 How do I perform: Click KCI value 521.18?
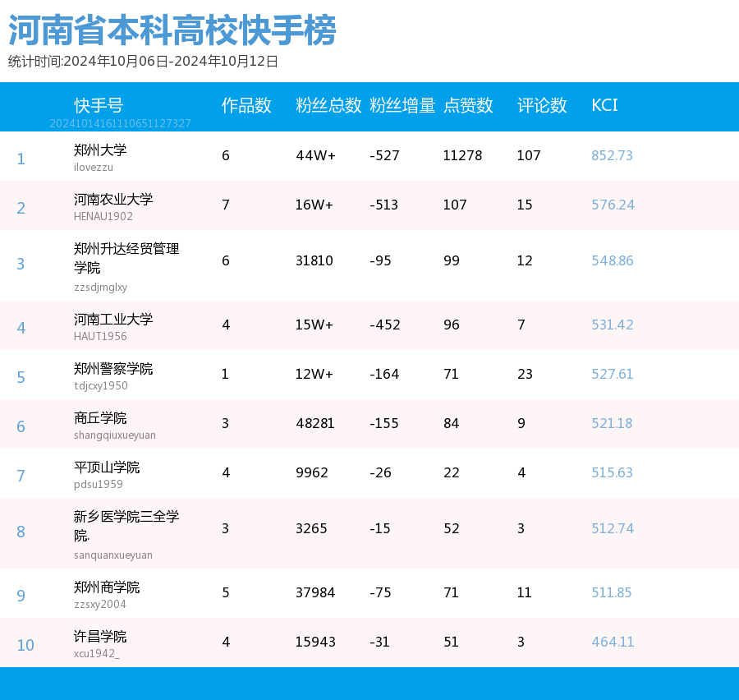tap(612, 423)
